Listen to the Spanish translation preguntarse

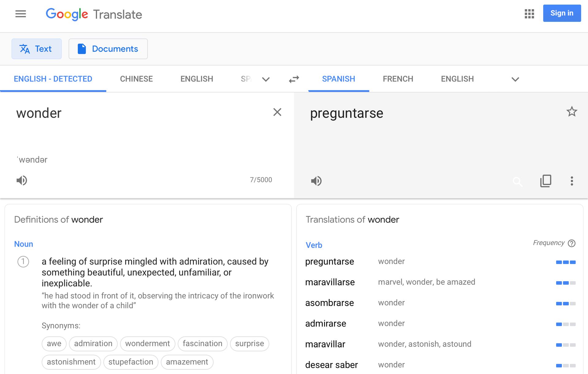coord(316,181)
